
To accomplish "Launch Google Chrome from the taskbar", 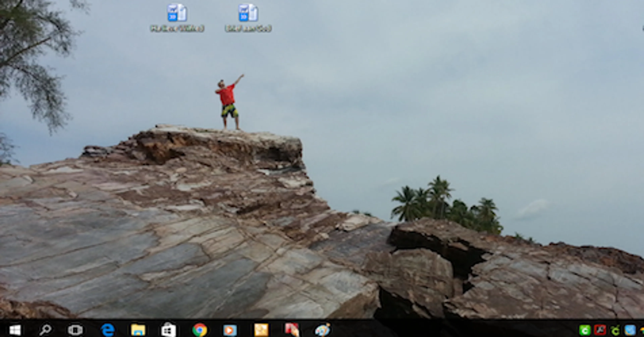I will [x=200, y=330].
